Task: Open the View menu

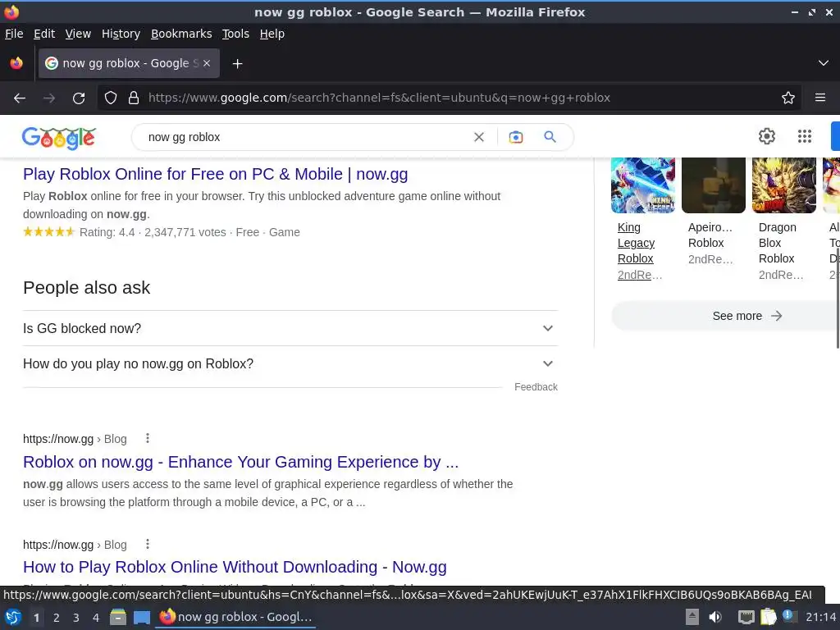Action: point(78,34)
